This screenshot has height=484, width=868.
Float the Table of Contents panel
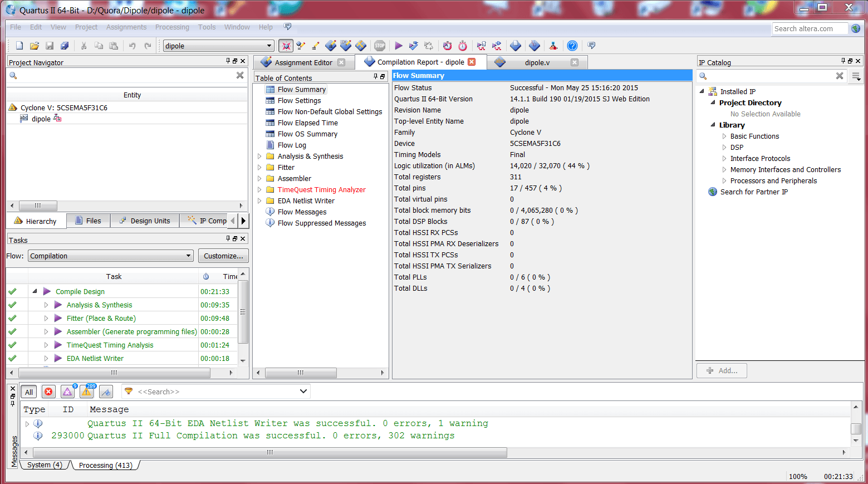[x=382, y=77]
